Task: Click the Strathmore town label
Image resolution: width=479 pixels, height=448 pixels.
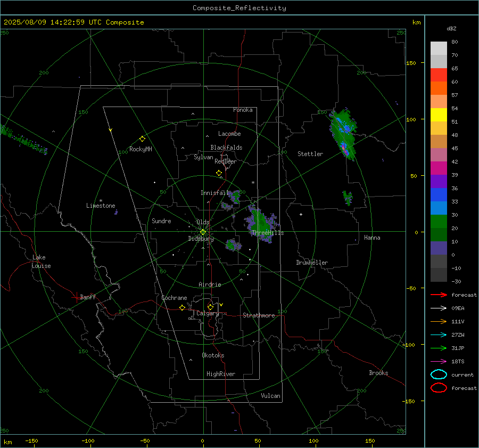Action: coord(259,315)
